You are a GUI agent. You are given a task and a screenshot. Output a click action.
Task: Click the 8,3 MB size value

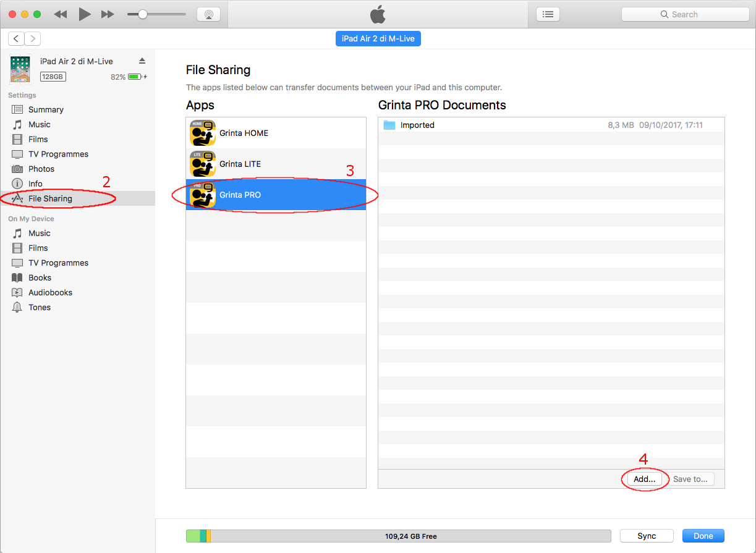pos(621,125)
